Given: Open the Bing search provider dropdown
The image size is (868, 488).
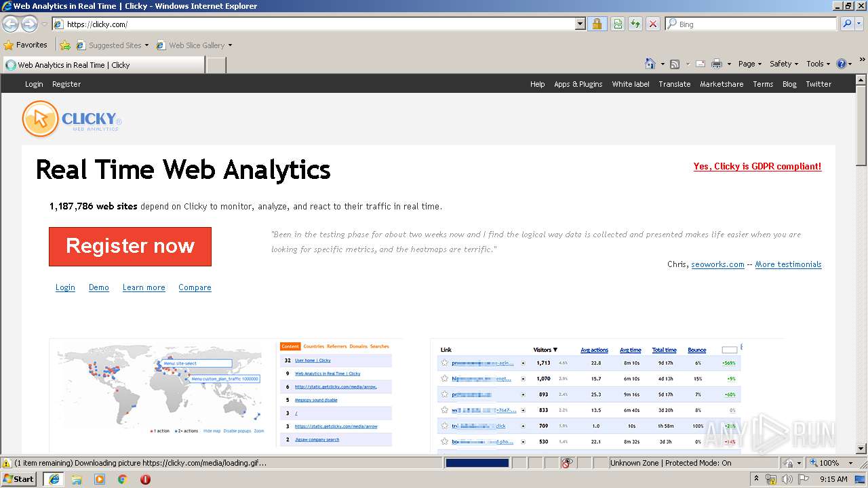Looking at the screenshot, I should coord(860,24).
